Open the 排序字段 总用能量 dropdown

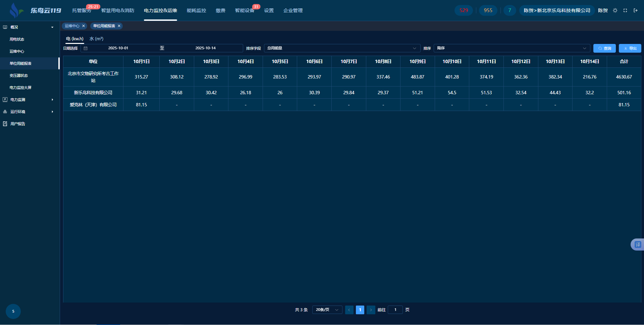click(342, 48)
